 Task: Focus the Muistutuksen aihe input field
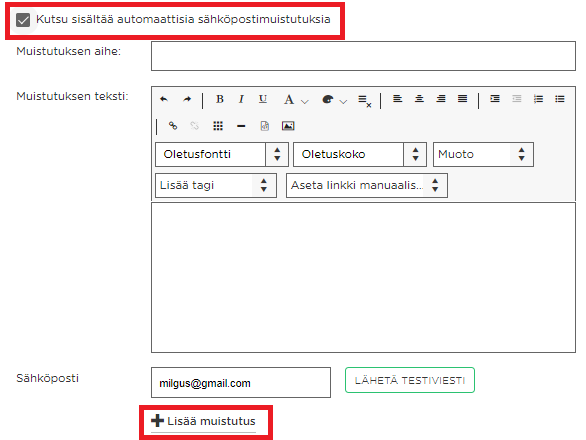pyautogui.click(x=363, y=56)
